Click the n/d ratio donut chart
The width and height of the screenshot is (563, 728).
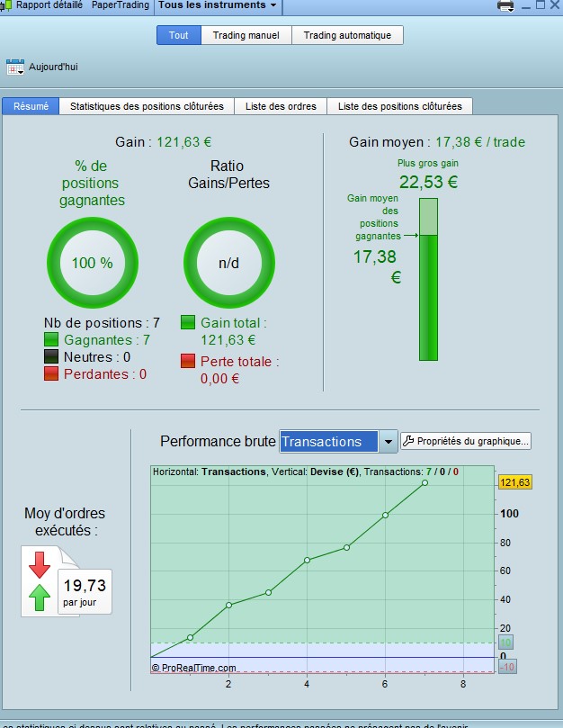[x=229, y=263]
